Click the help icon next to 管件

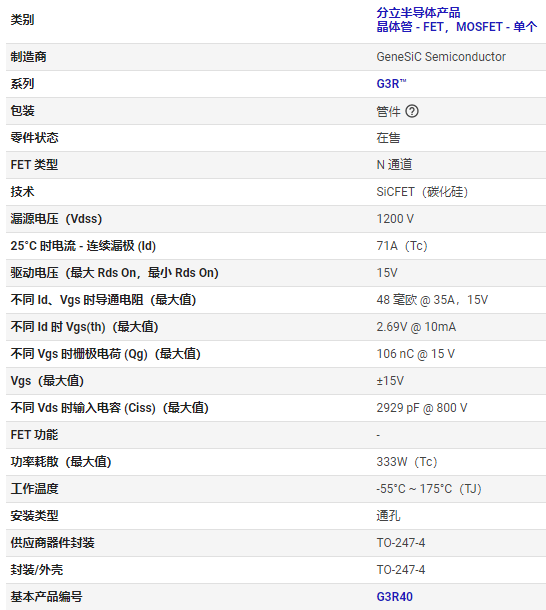[x=412, y=111]
